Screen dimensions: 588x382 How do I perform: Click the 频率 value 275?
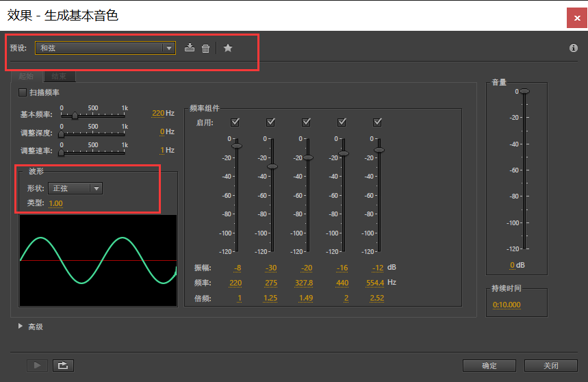(x=271, y=283)
